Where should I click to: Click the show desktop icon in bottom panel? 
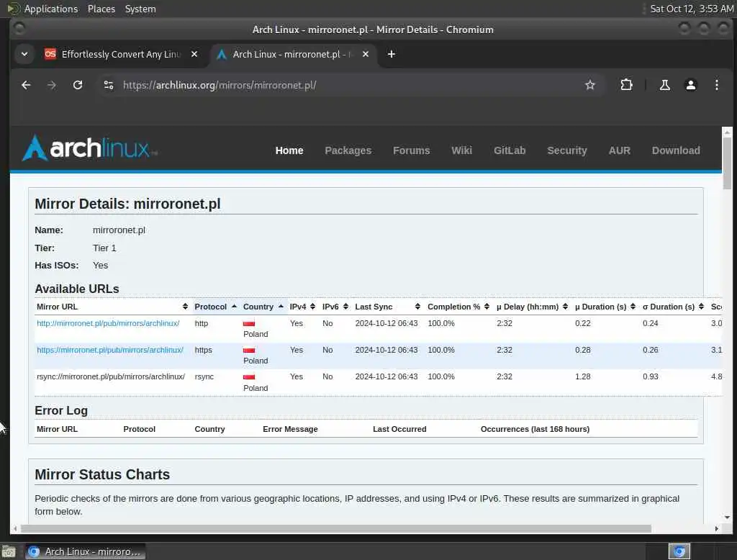click(9, 551)
